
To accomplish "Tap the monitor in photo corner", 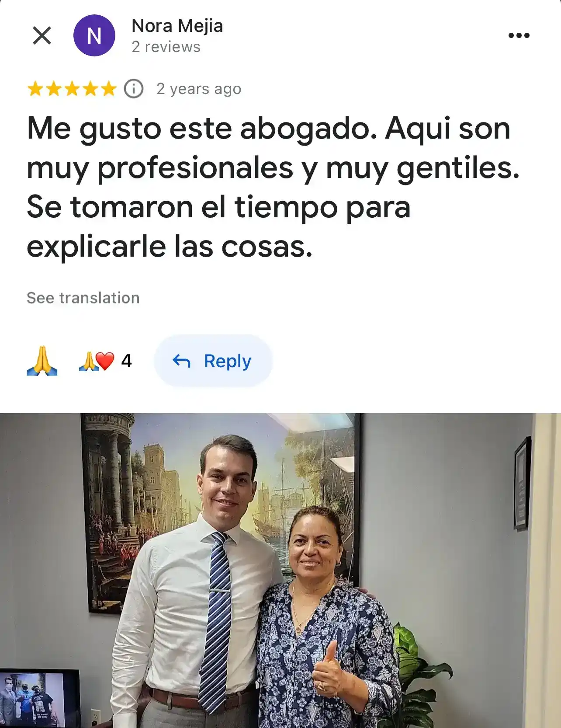I will point(39,698).
